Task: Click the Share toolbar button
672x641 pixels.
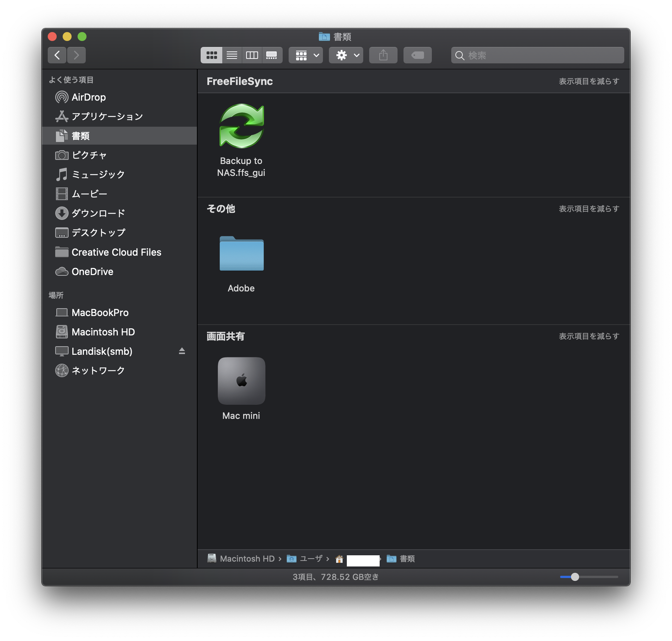Action: click(x=383, y=55)
